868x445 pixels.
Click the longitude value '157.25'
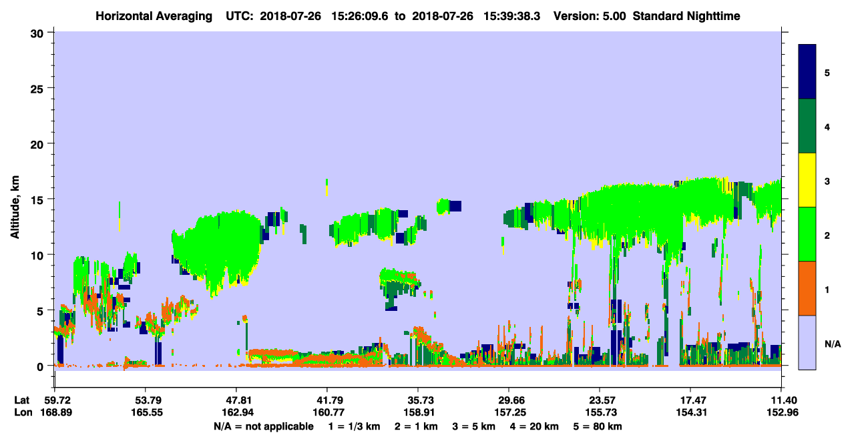(x=509, y=413)
